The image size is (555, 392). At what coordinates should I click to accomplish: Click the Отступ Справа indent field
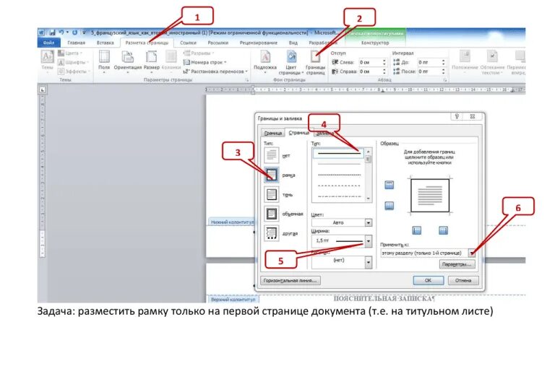(373, 71)
